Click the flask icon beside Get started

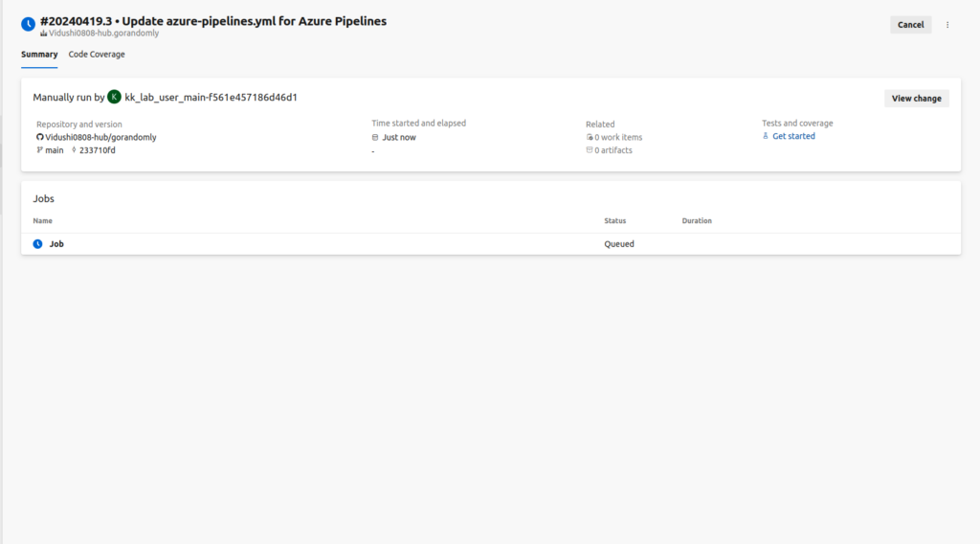tap(766, 136)
